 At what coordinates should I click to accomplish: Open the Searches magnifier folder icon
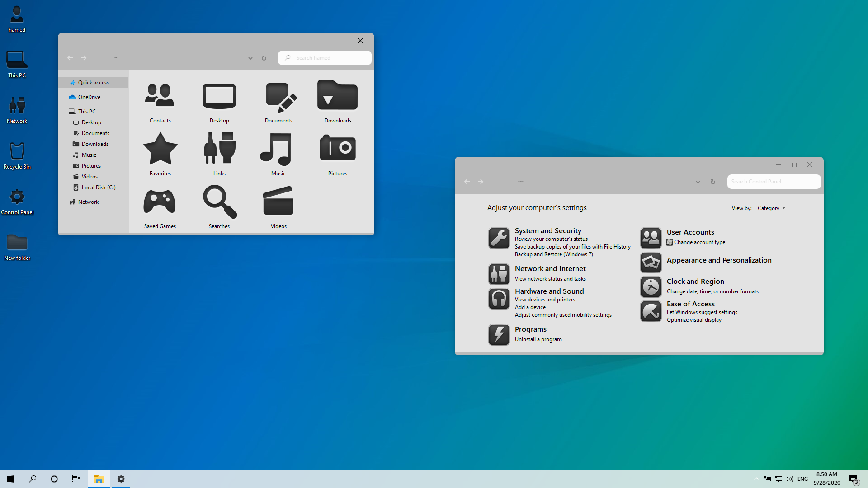[x=219, y=202]
